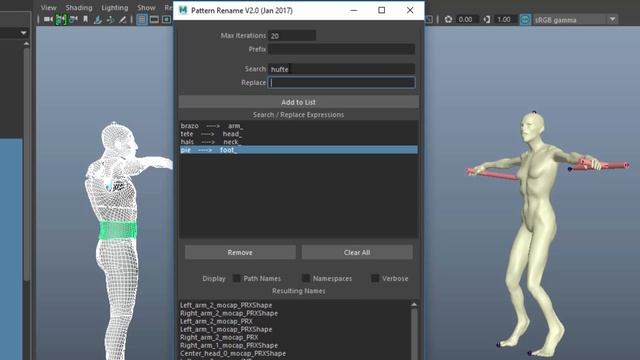Select the hals to neck_ expression row
640x360 pixels.
pyautogui.click(x=299, y=142)
